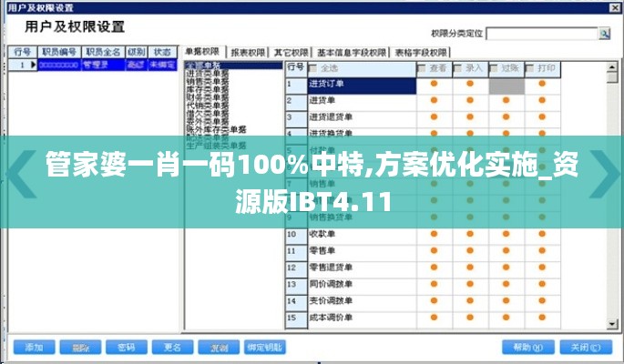Click the 状态 column header
Image resolution: width=624 pixels, height=364 pixels.
pyautogui.click(x=162, y=52)
